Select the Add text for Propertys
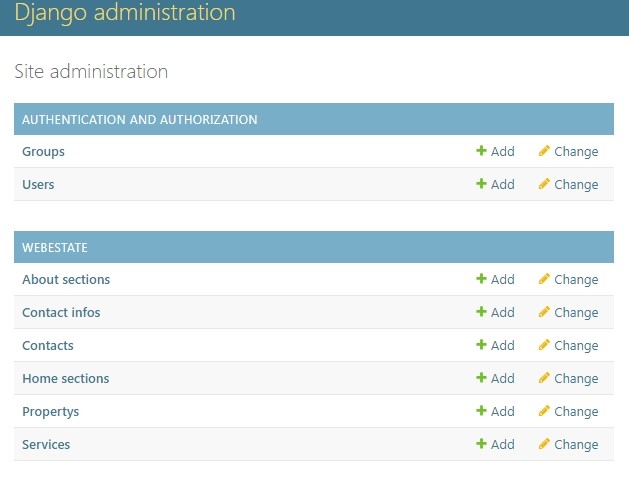Viewport: 629px width, 499px height. coord(503,411)
